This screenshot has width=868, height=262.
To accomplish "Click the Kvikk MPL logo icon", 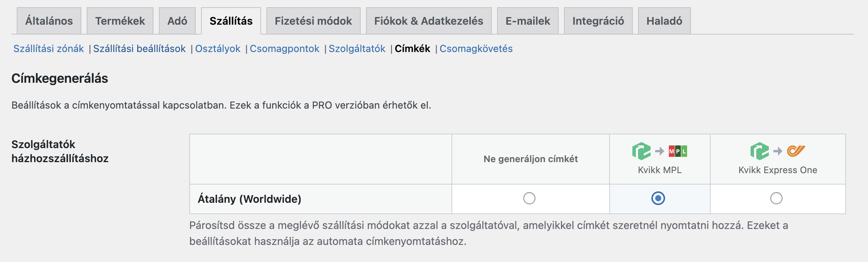I will pos(659,151).
